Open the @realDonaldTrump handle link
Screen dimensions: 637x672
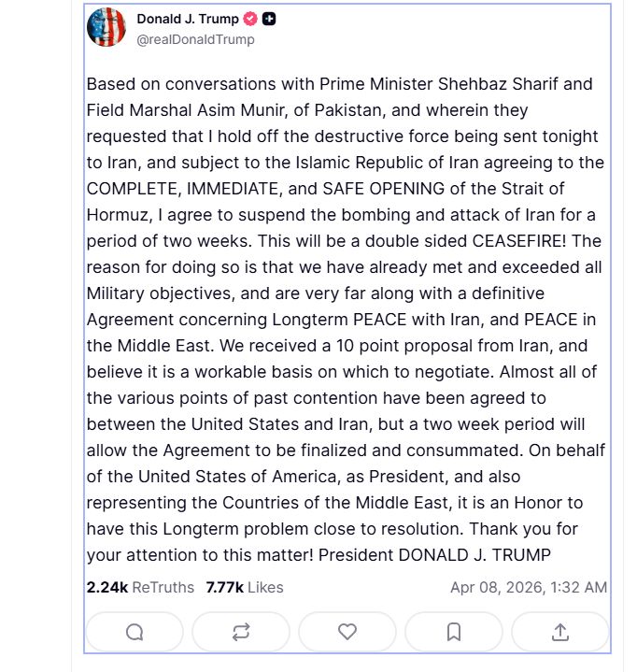click(x=195, y=40)
